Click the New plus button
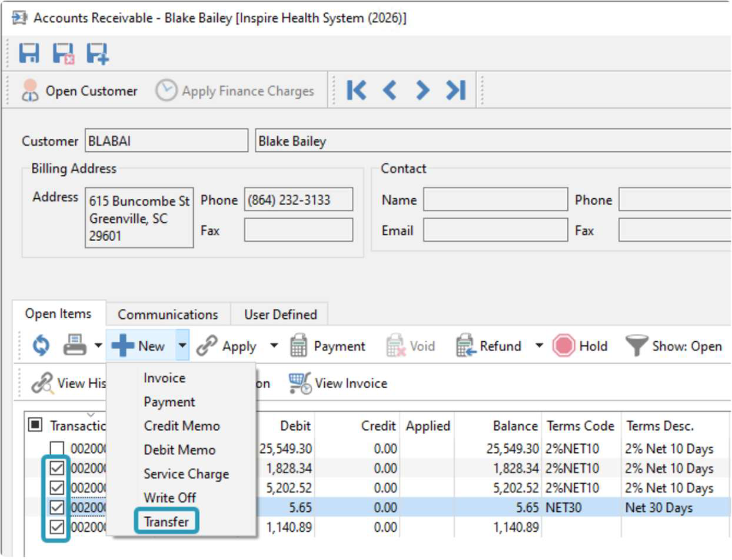This screenshot has width=732, height=560. coord(139,346)
